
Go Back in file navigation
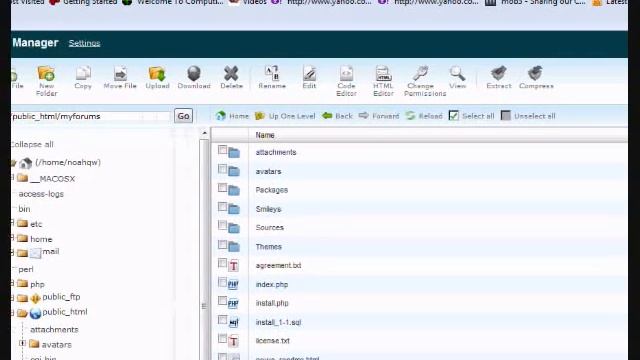point(337,116)
